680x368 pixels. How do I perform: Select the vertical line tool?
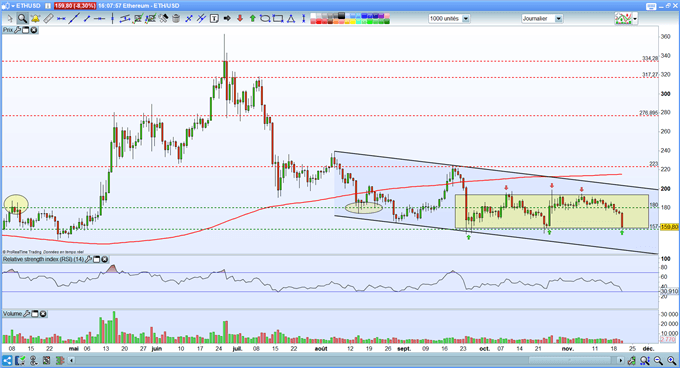[x=112, y=19]
